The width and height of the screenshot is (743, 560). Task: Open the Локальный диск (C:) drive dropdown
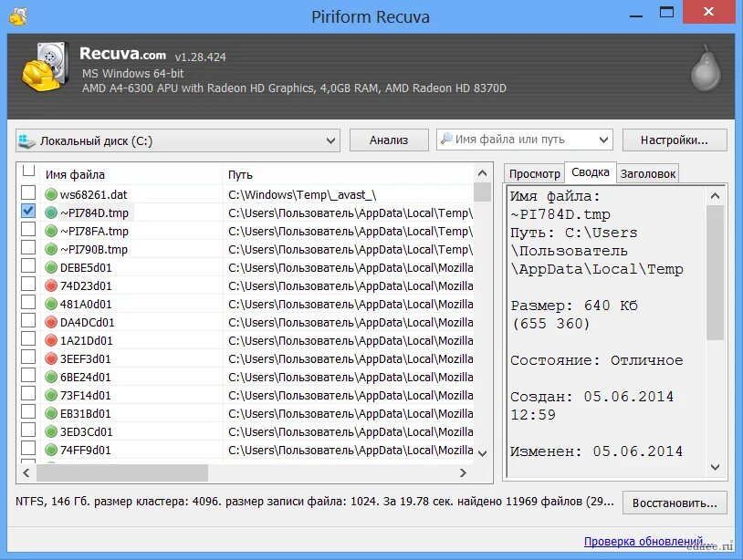[x=178, y=140]
